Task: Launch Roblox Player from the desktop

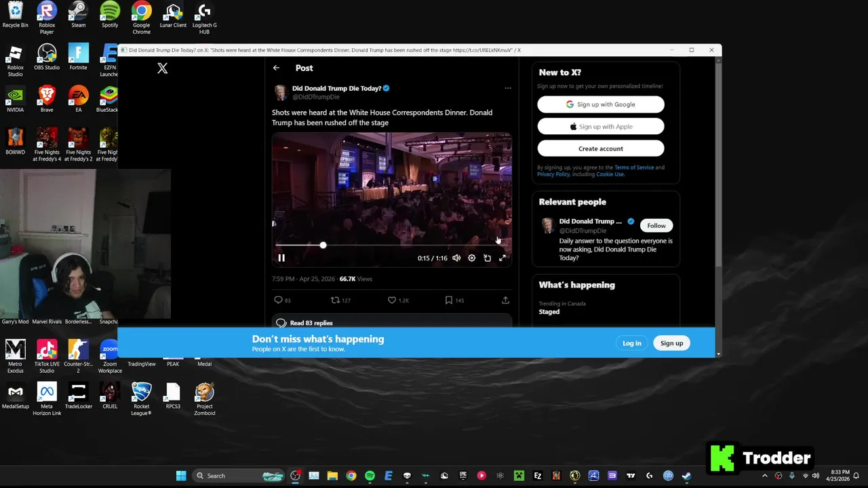Action: (47, 18)
